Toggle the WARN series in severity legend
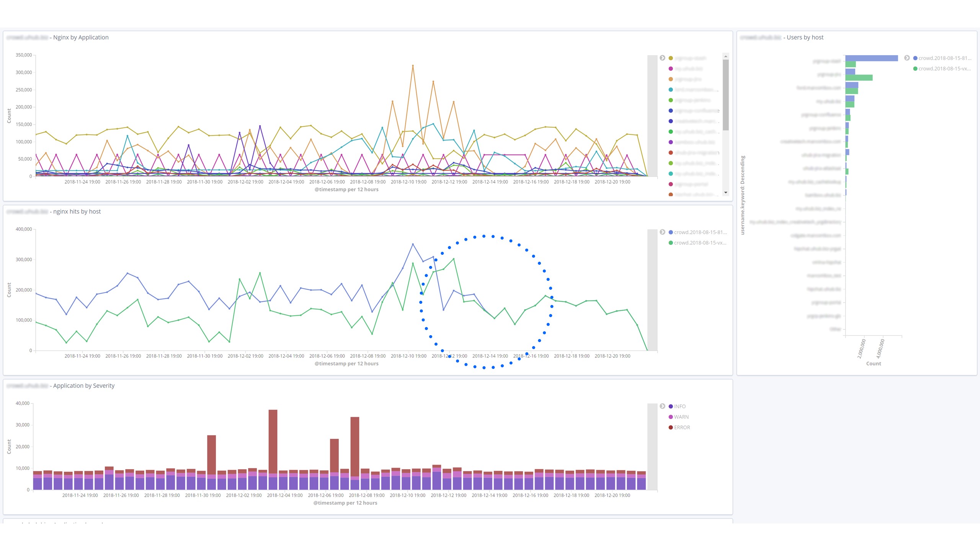 678,417
